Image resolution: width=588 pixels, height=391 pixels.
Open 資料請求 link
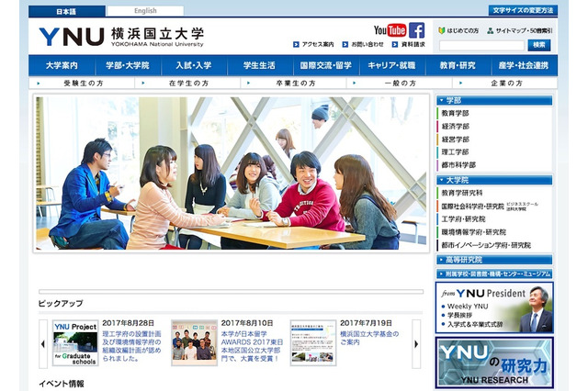(x=408, y=44)
